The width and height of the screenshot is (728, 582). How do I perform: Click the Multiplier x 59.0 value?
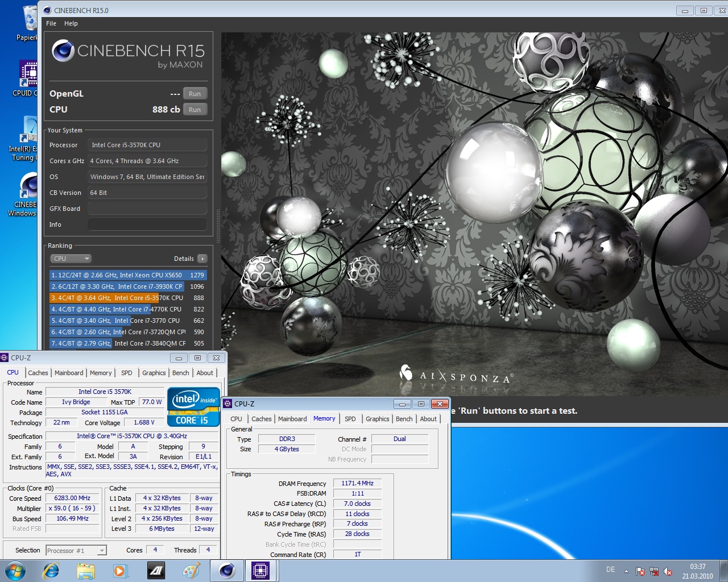72,508
